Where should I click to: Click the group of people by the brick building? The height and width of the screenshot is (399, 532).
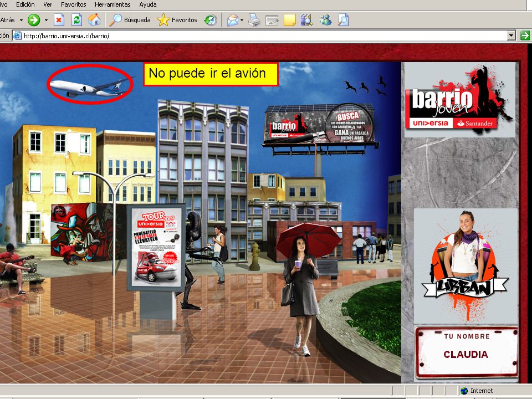click(372, 248)
